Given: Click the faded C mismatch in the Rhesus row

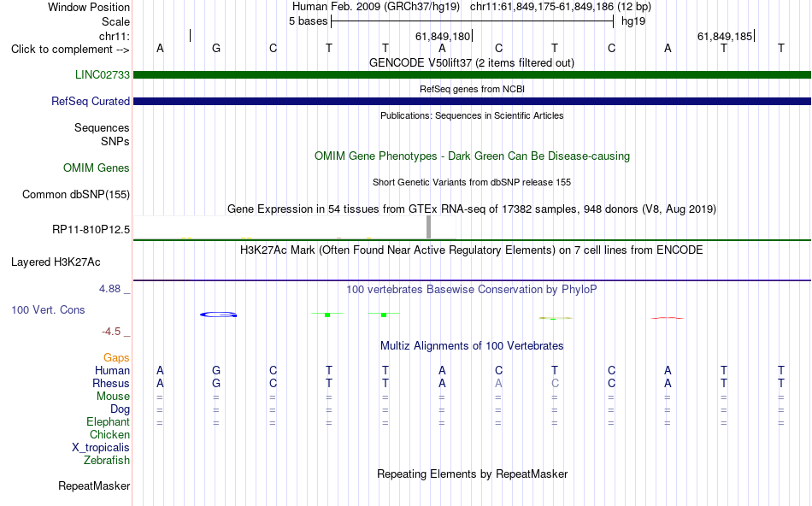Looking at the screenshot, I should pos(555,383).
